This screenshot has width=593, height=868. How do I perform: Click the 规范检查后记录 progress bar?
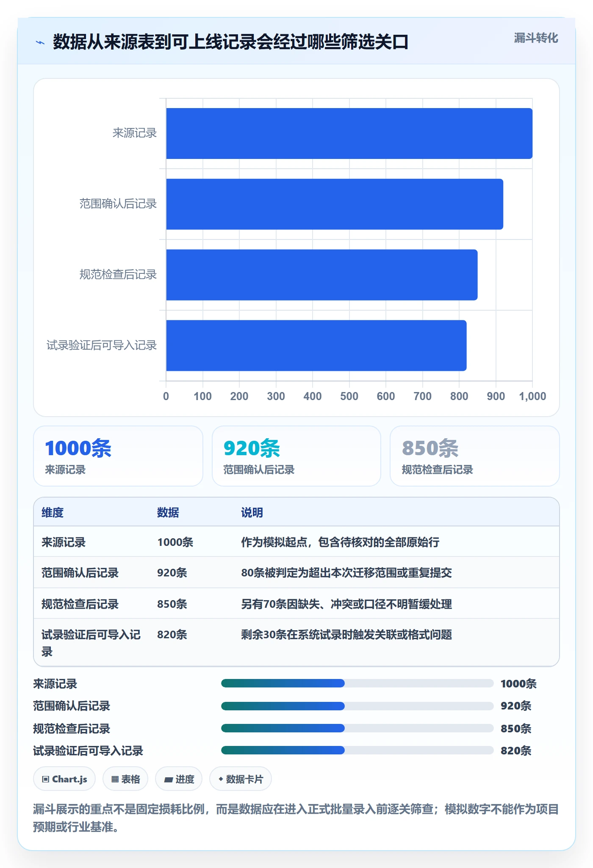pyautogui.click(x=357, y=728)
